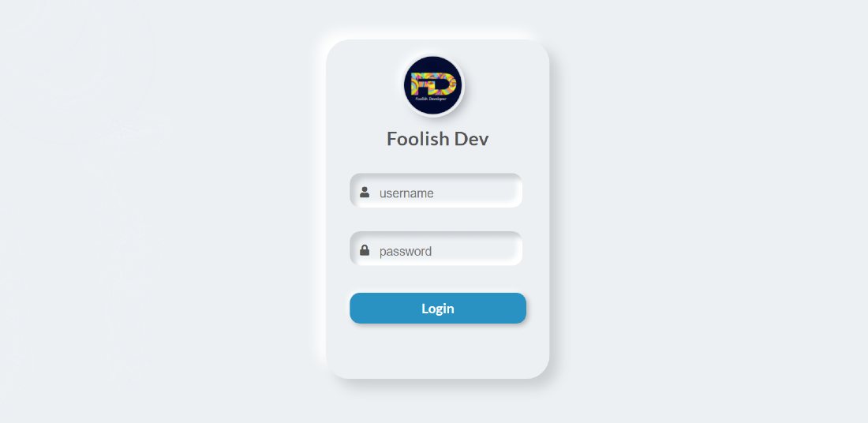Click empty card area below Login
This screenshot has height=423, width=868.
(437, 351)
